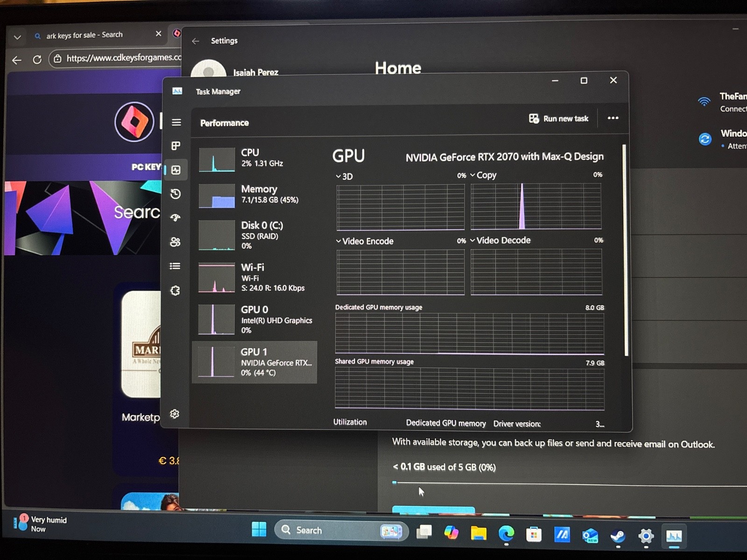This screenshot has height=560, width=747.
Task: Click Run new task in Task Manager
Action: 558,119
